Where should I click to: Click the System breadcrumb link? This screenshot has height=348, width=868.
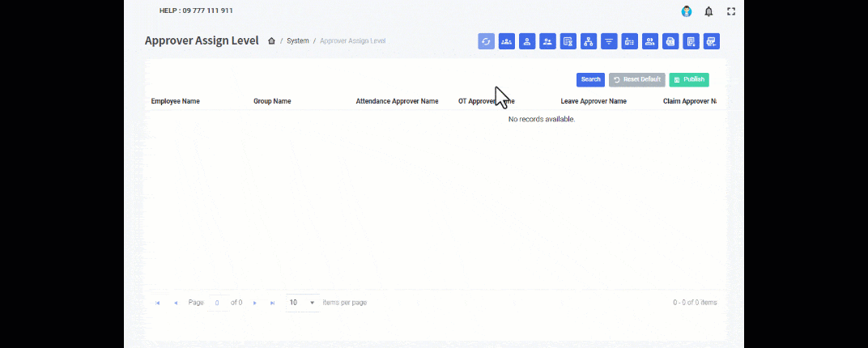click(x=298, y=40)
